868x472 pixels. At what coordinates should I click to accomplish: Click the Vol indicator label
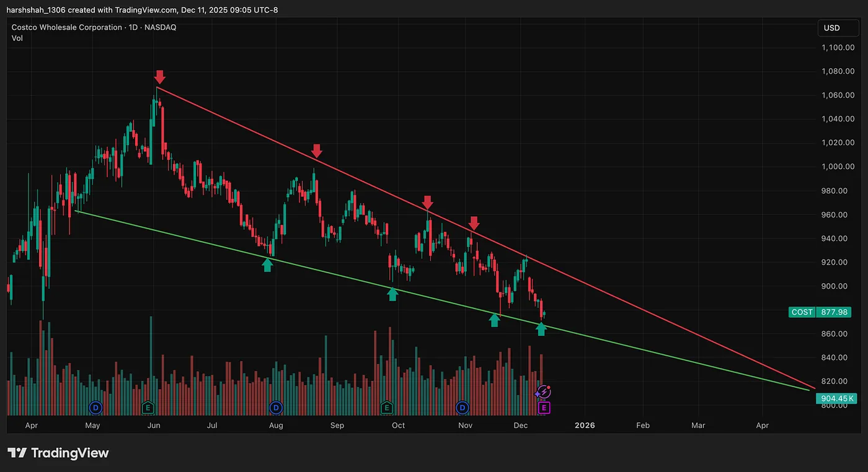click(x=17, y=38)
